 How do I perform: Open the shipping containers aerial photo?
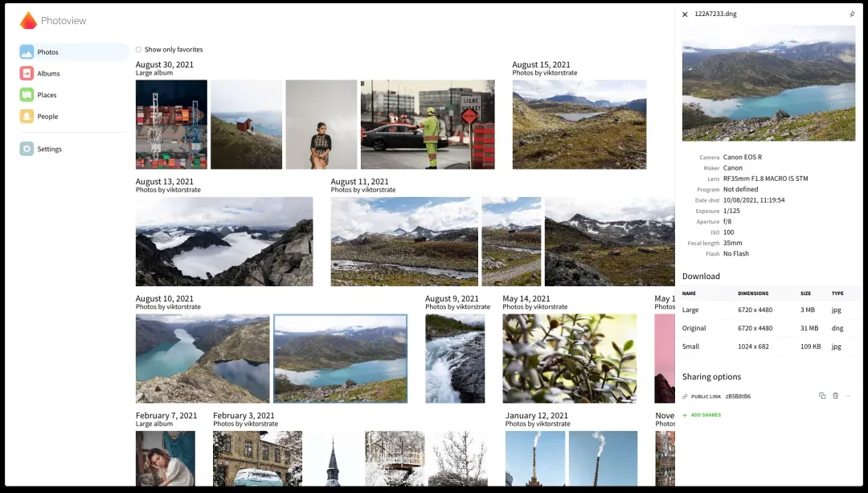(x=172, y=125)
